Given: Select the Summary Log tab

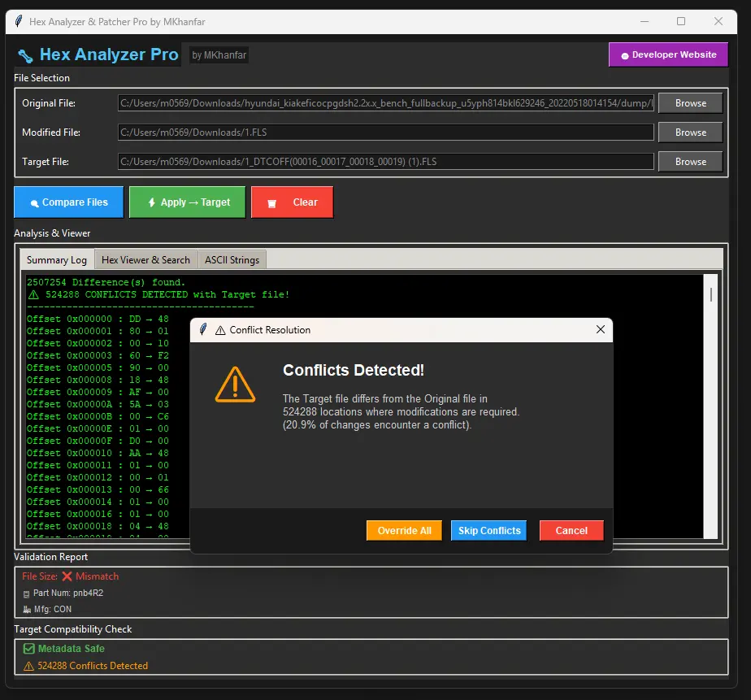Looking at the screenshot, I should 55,259.
